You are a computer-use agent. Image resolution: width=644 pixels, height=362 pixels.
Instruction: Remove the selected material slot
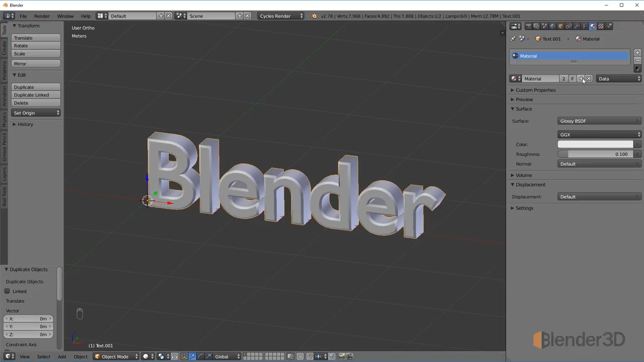pyautogui.click(x=637, y=60)
